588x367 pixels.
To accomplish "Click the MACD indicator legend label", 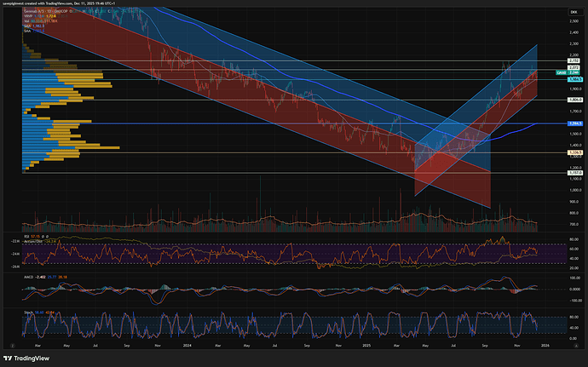I will 28,276.
